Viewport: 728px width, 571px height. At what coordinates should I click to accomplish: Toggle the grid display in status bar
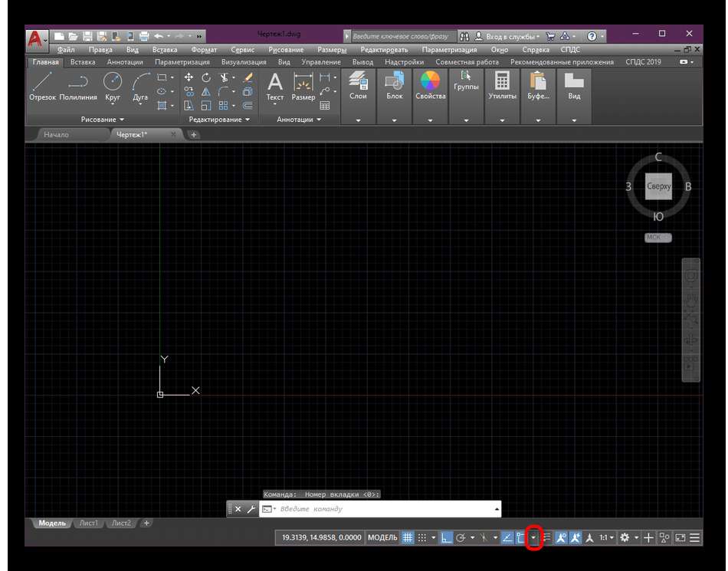(x=408, y=538)
